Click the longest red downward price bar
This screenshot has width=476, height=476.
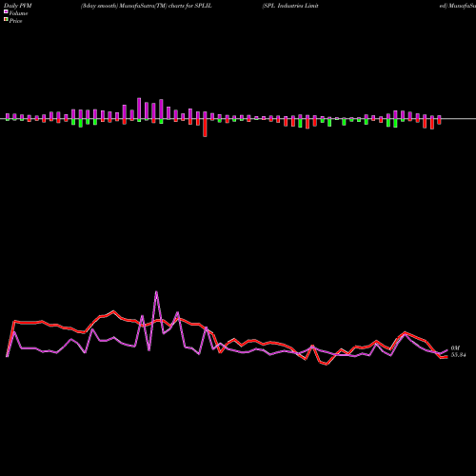(205, 128)
